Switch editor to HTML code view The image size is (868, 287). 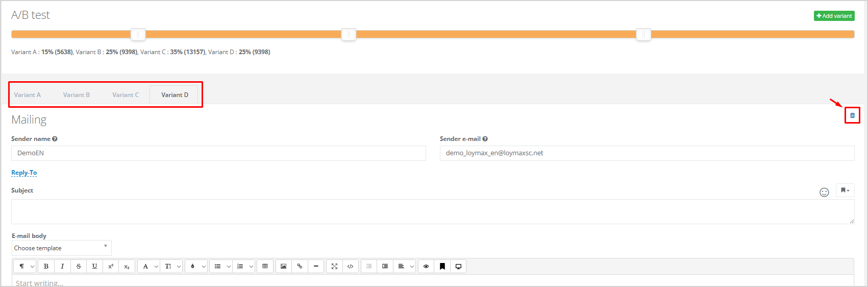click(x=350, y=267)
